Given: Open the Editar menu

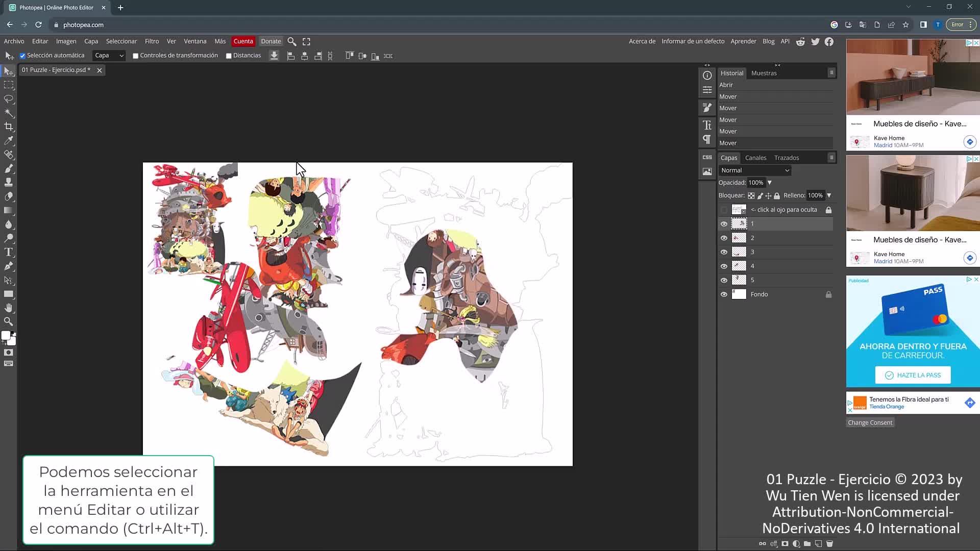Looking at the screenshot, I should point(40,41).
